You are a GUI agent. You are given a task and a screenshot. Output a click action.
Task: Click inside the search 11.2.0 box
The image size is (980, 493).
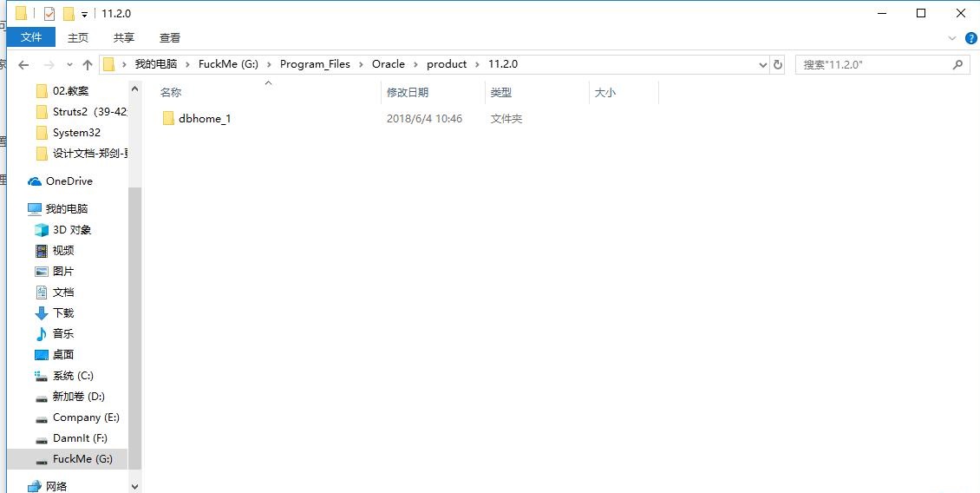pyautogui.click(x=872, y=65)
